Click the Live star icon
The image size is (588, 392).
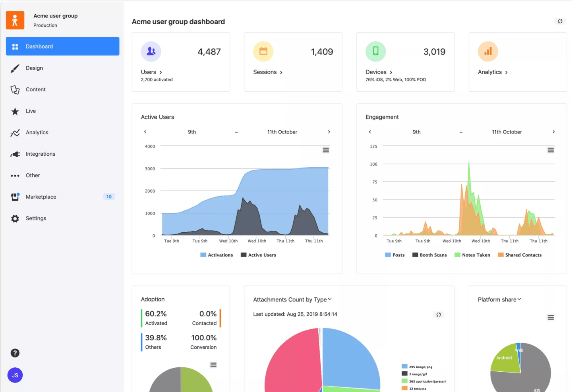point(15,111)
